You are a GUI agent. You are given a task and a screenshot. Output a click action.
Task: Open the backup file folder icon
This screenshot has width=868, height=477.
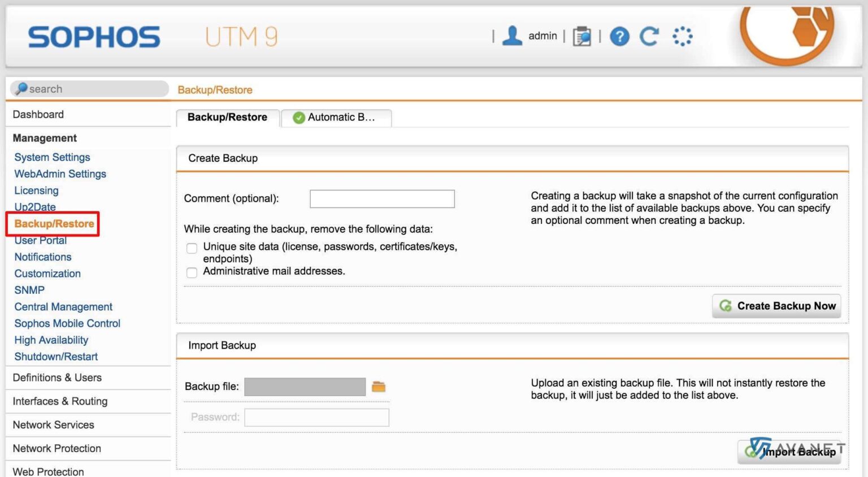coord(379,386)
